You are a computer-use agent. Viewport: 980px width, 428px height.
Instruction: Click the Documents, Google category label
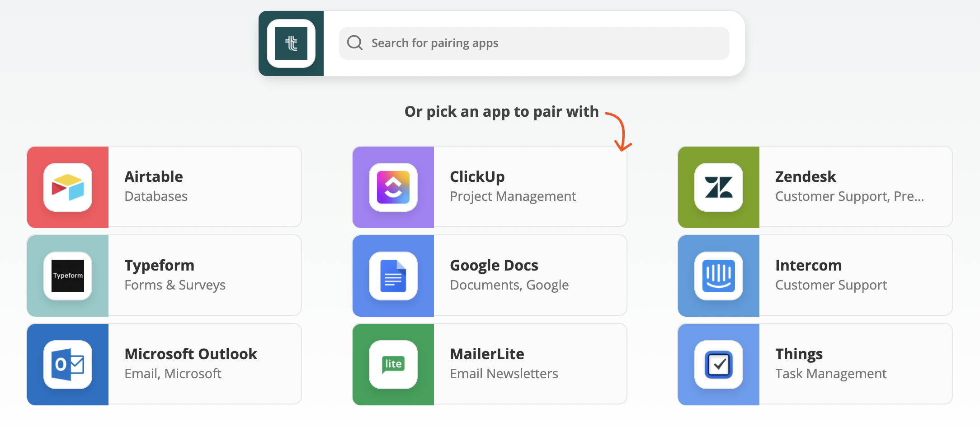[x=509, y=285]
